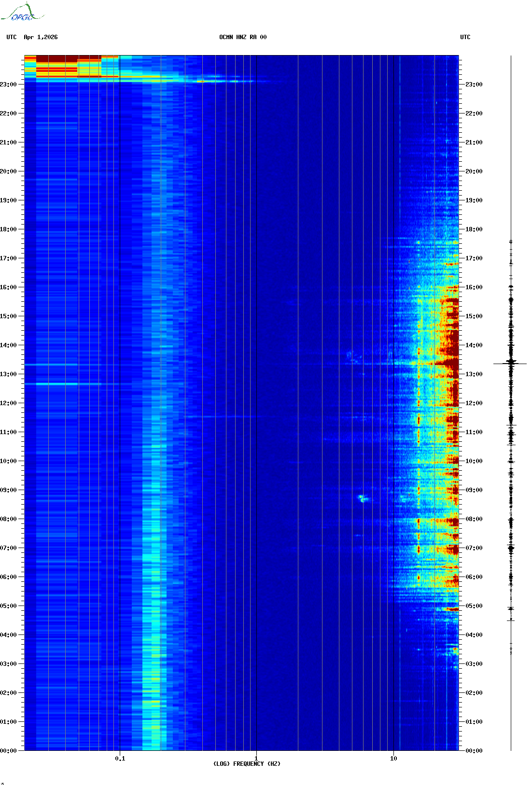Viewport: 532px width, 789px height.
Task: Click the left axis 08:00 time label
Action: (x=8, y=519)
